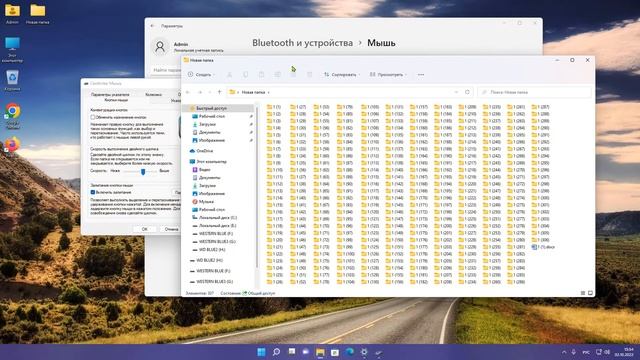Click the Copy icon in Explorer toolbar
Screen dimensions: 640x360
(245, 75)
